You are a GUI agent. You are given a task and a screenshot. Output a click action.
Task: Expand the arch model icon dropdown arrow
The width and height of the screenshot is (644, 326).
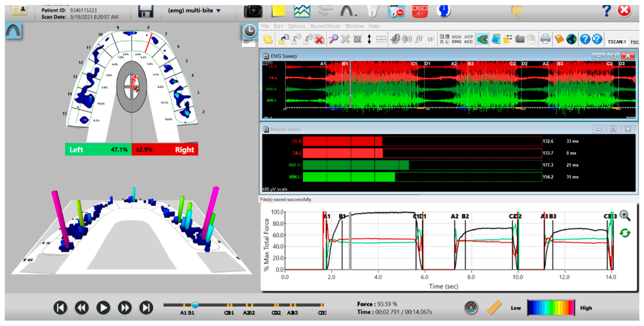356,16
